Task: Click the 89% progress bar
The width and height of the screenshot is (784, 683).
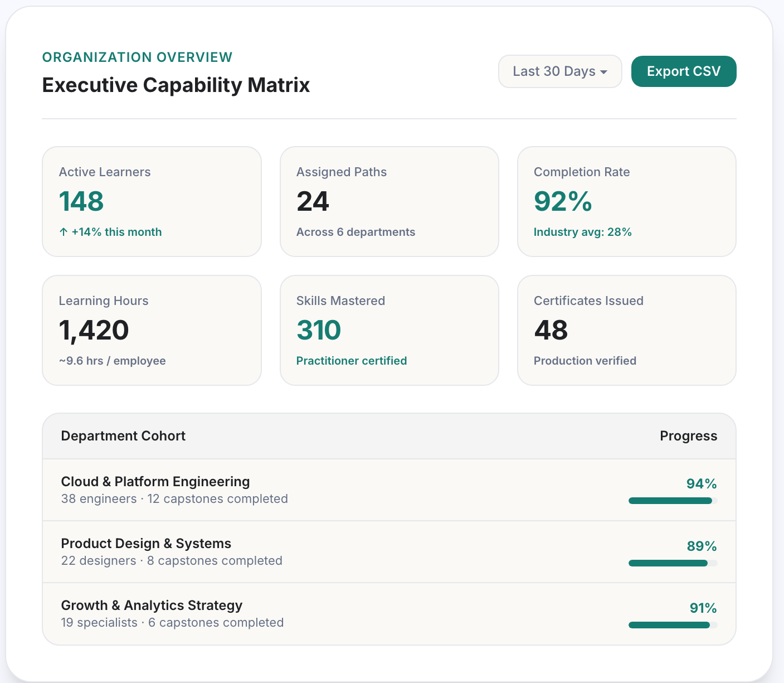Action: [x=673, y=563]
